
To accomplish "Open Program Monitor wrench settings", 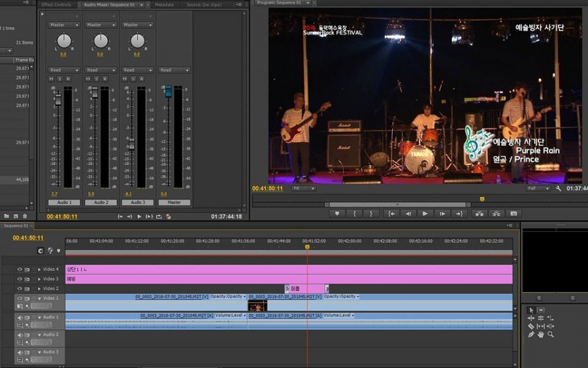I will point(559,189).
